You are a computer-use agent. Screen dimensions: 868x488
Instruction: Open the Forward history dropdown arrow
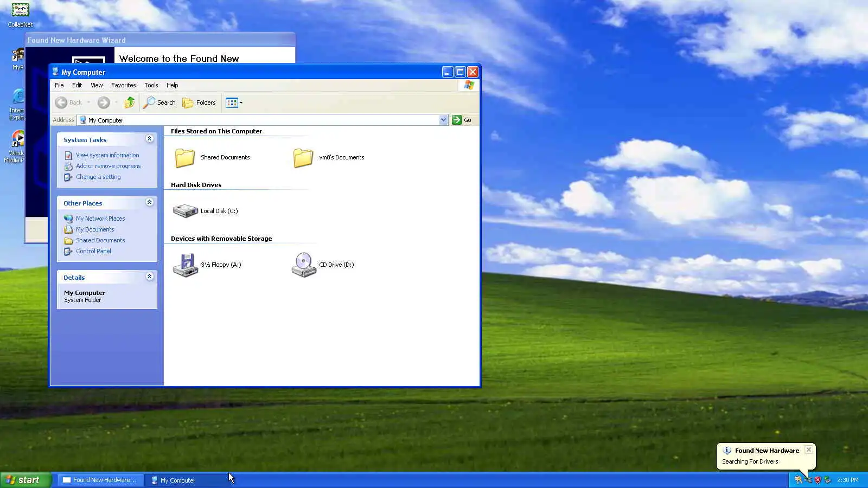[x=116, y=102]
